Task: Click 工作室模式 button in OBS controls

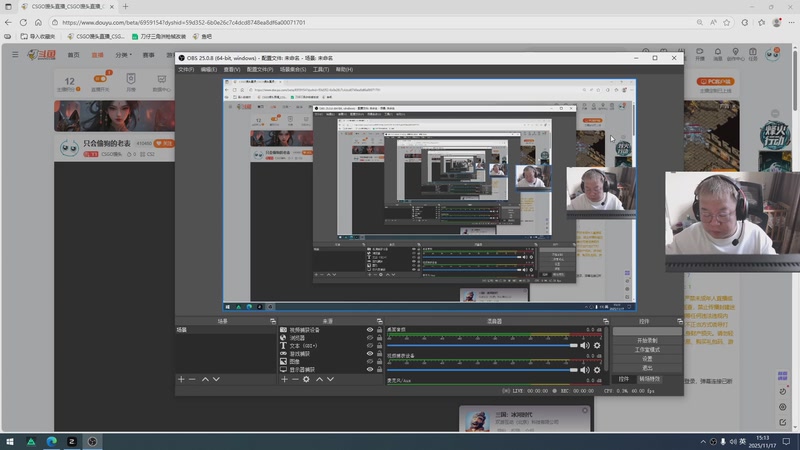Action: tap(647, 349)
